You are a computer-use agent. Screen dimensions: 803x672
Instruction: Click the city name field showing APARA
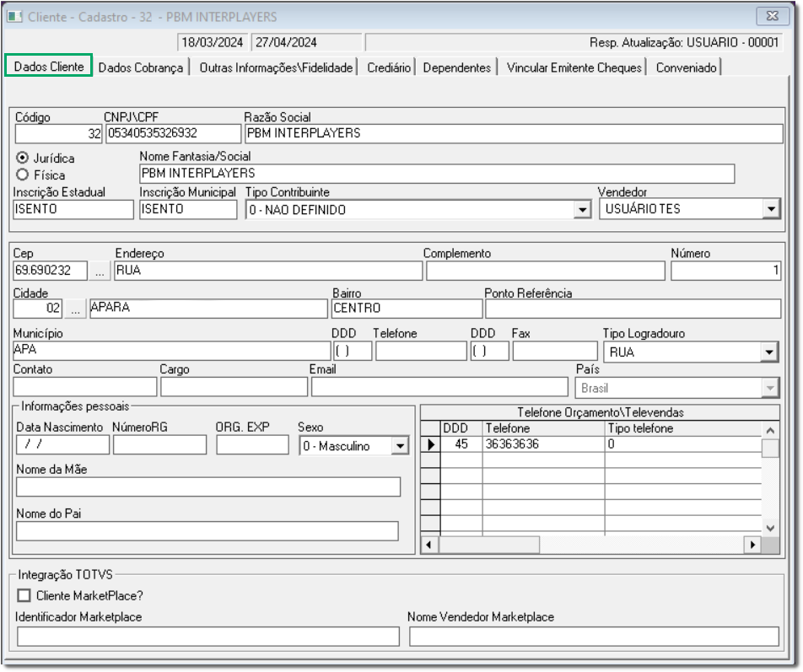pyautogui.click(x=208, y=309)
